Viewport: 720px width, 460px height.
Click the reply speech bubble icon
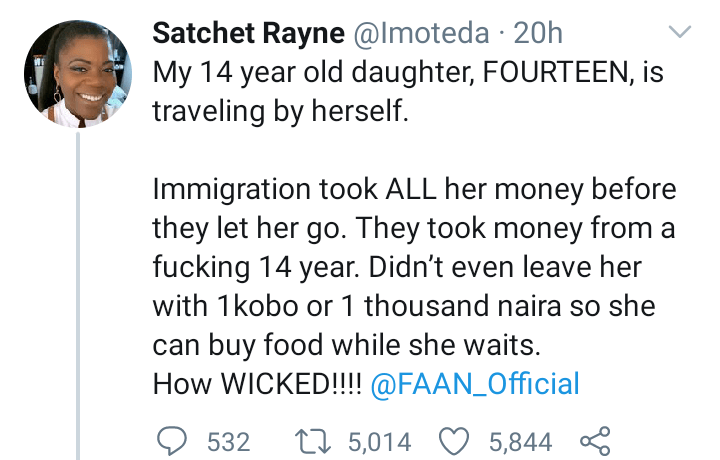pos(172,441)
